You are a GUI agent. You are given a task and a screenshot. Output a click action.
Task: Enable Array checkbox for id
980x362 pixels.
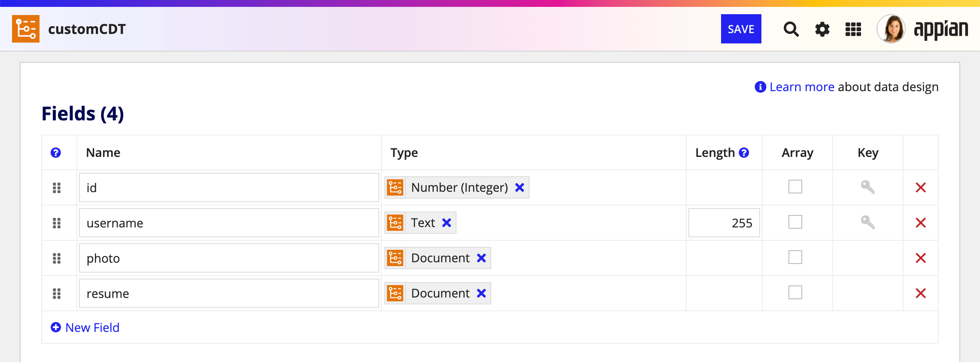795,187
